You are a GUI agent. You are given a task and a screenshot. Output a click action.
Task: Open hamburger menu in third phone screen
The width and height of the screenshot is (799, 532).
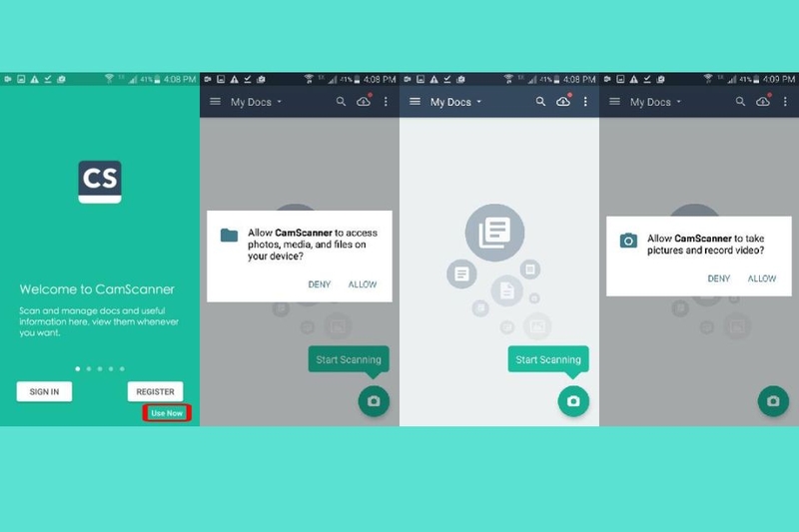click(415, 102)
